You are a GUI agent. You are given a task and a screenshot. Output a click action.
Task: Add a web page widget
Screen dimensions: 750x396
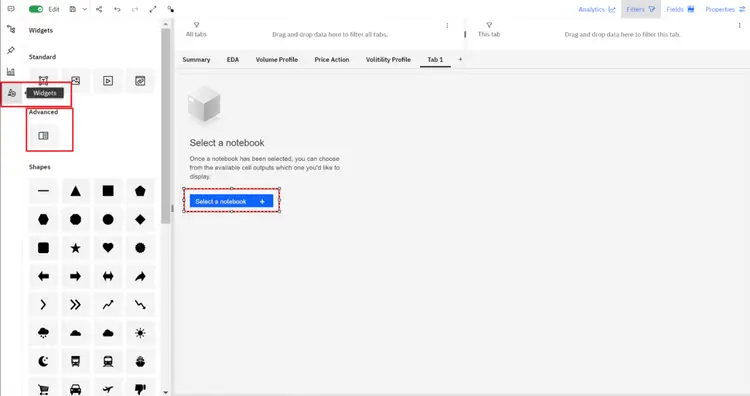[x=140, y=81]
